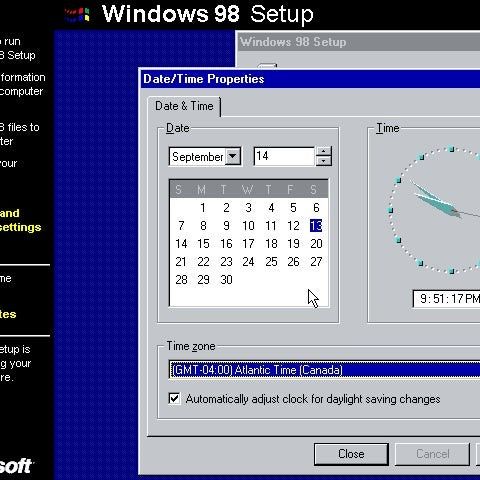Select day 30 in the calendar
Viewport: 480px width, 480px height.
coord(226,280)
